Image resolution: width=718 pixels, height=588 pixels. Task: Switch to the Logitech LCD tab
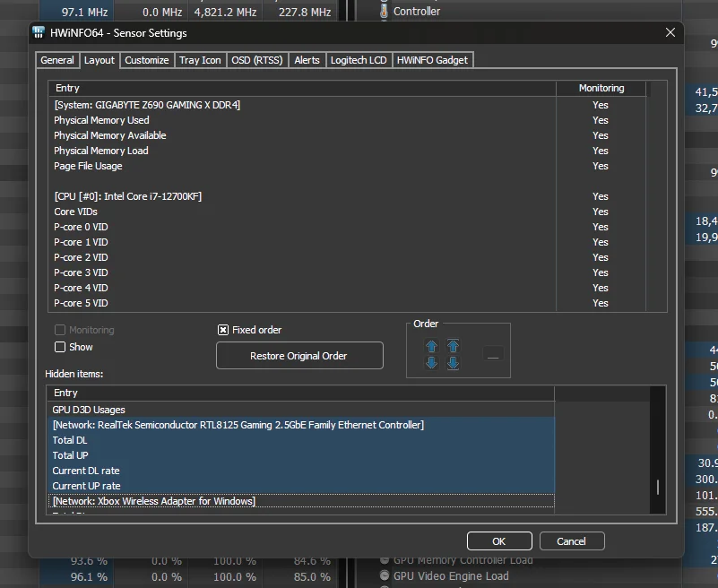(359, 60)
